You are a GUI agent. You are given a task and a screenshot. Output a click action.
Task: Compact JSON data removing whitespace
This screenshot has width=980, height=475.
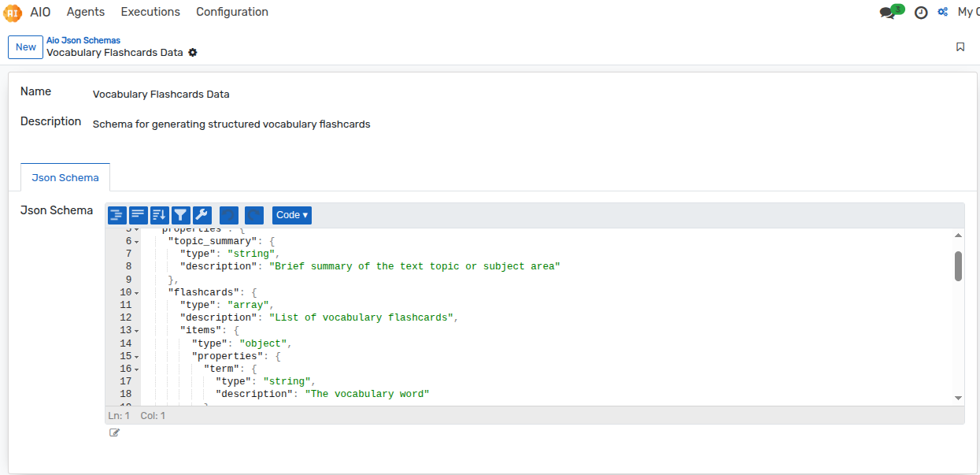pos(139,215)
